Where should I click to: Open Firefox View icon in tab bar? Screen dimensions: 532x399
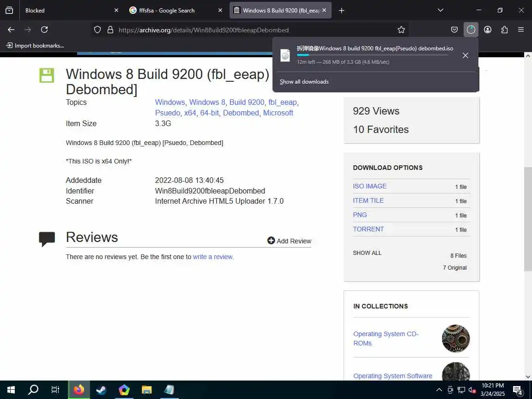pyautogui.click(x=10, y=11)
